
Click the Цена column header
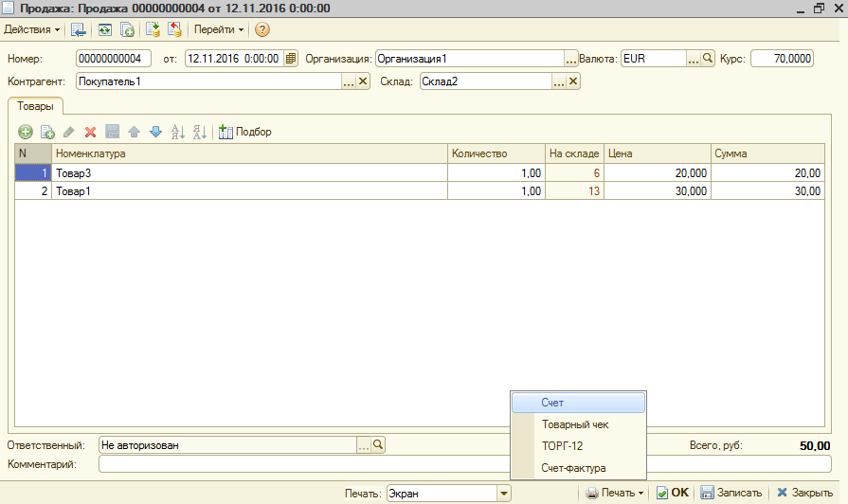click(658, 153)
